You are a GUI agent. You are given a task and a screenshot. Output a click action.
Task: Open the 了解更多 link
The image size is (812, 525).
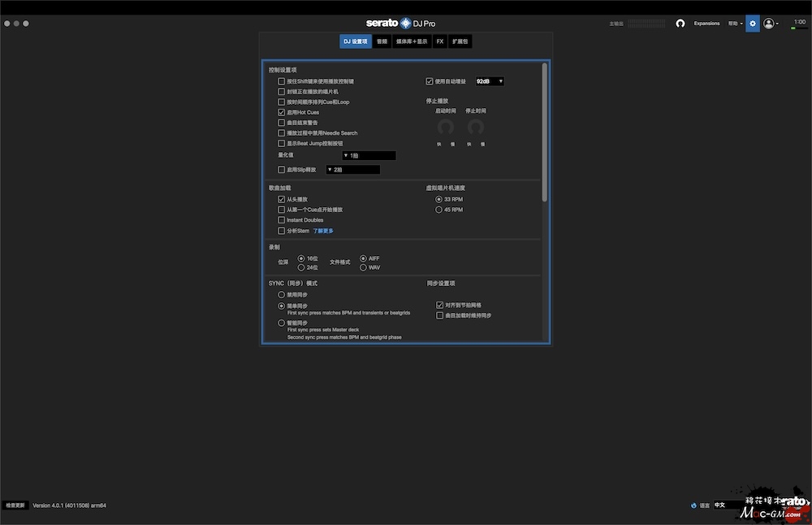pyautogui.click(x=323, y=231)
